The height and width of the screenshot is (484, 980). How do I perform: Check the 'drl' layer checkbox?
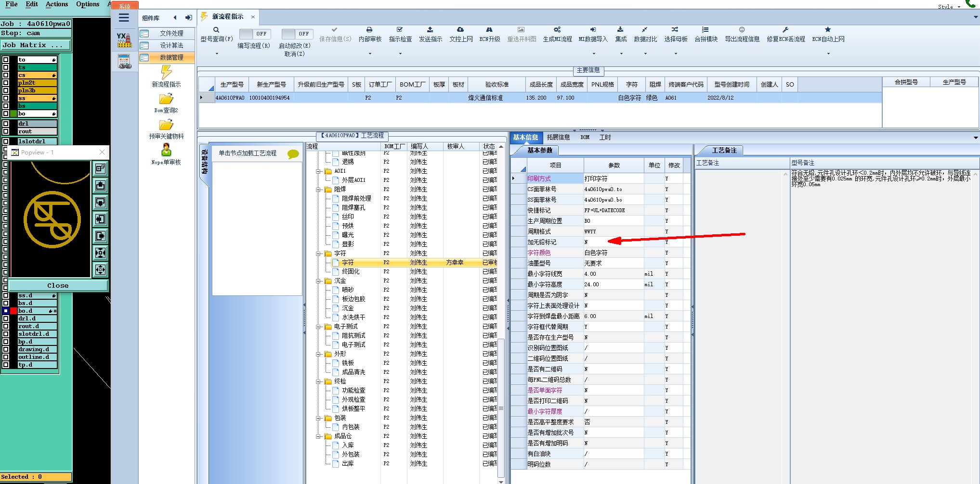click(x=6, y=124)
